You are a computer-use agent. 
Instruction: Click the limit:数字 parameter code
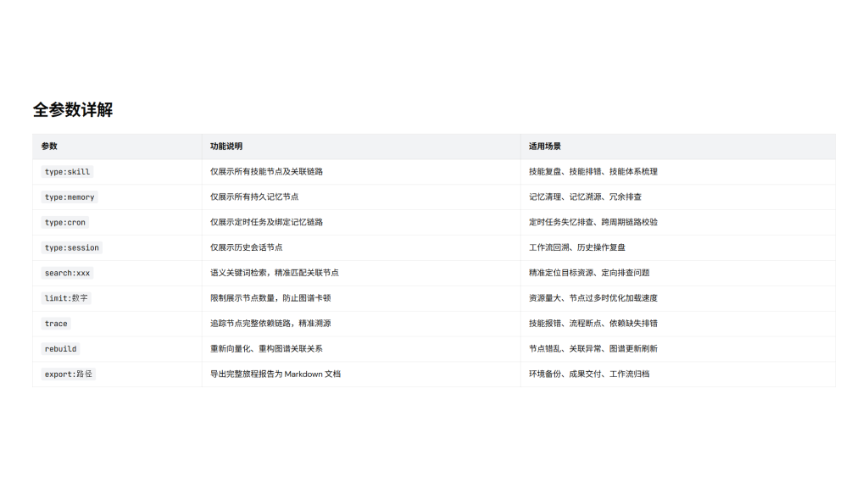pos(66,298)
